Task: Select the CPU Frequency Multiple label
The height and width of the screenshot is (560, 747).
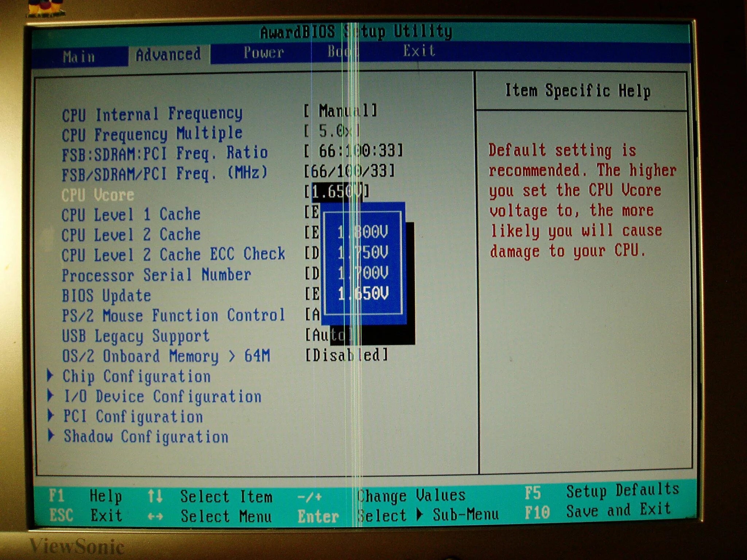Action: point(152,134)
